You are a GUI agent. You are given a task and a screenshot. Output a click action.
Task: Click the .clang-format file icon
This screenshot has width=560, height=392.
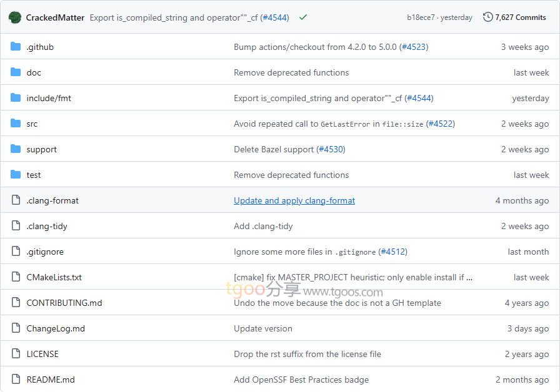pyautogui.click(x=16, y=200)
